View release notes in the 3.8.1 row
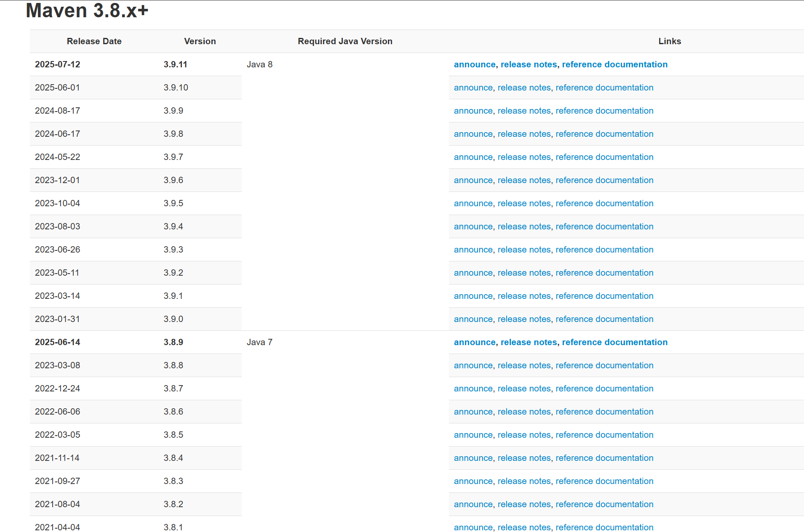 click(x=524, y=527)
